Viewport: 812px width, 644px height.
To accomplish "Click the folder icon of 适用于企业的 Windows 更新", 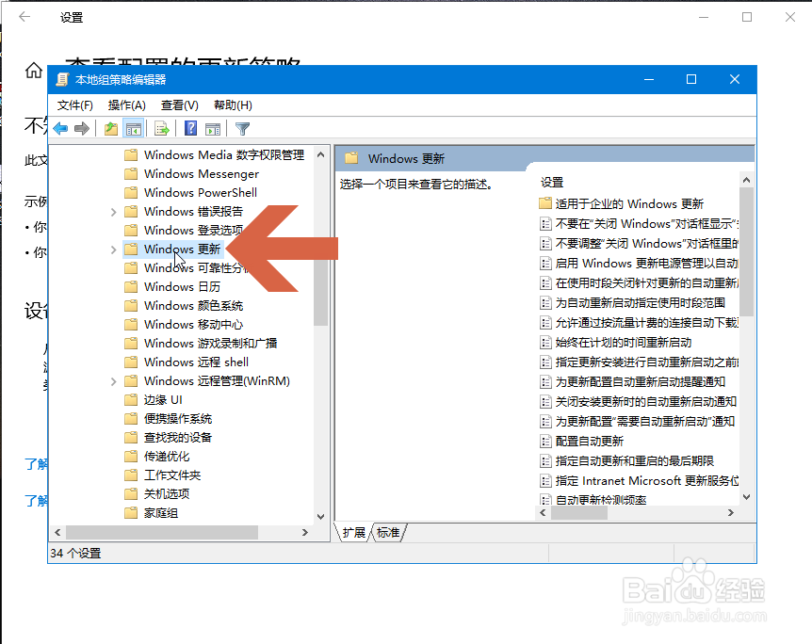I will click(545, 203).
